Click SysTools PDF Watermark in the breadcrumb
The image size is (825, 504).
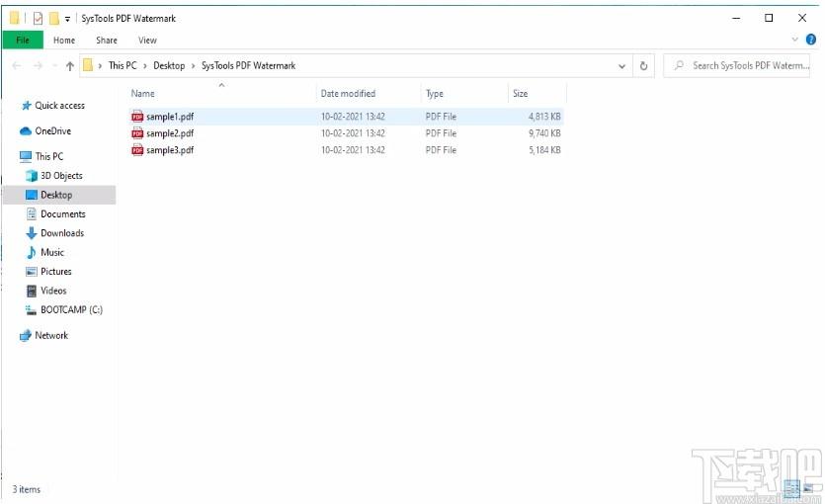(x=248, y=66)
